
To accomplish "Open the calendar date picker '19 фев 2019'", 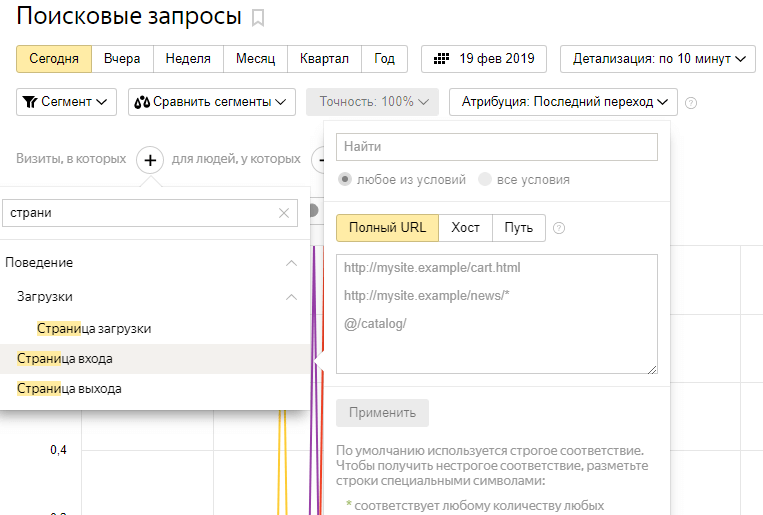I will (484, 59).
